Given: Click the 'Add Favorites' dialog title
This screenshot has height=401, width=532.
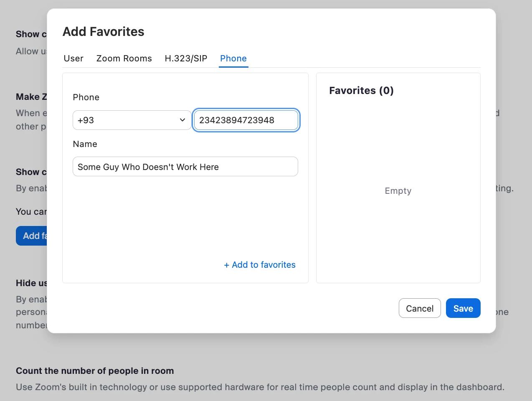Looking at the screenshot, I should pyautogui.click(x=104, y=32).
